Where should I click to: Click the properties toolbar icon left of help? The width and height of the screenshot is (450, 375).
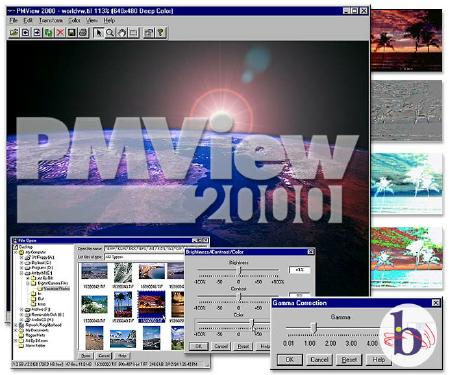[149, 32]
